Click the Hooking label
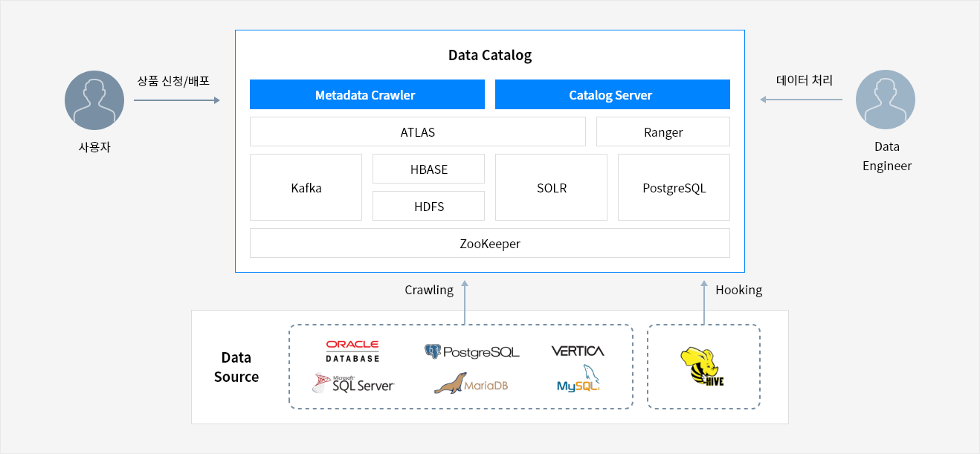The image size is (980, 454). click(738, 290)
